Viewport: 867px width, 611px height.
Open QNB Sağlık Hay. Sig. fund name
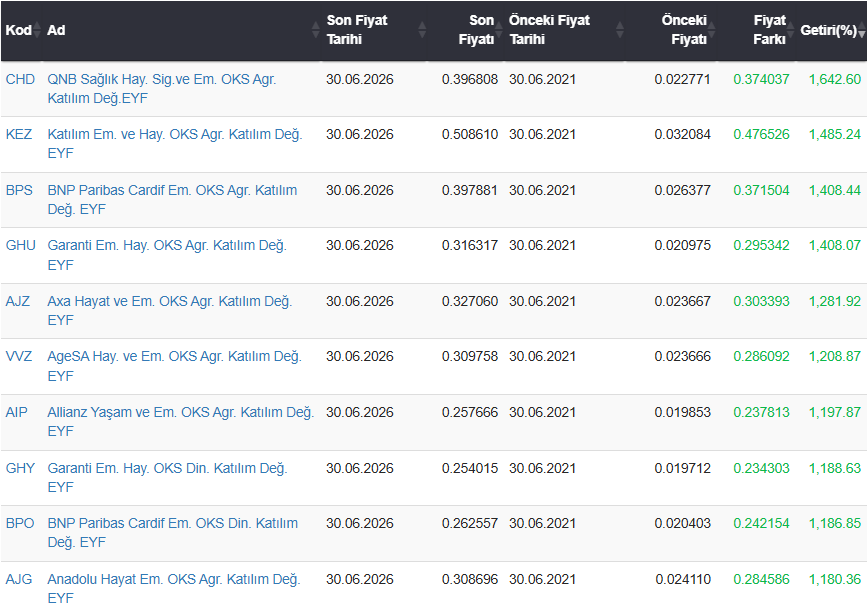[161, 88]
